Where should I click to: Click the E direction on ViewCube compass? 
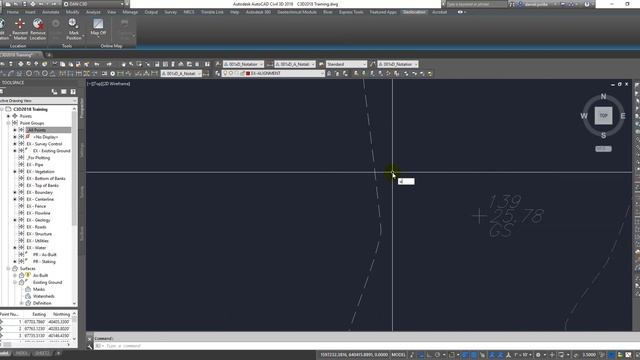pyautogui.click(x=623, y=116)
